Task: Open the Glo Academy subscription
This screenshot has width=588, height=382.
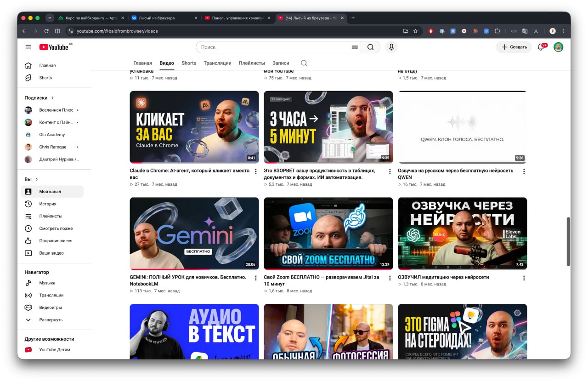Action: [52, 135]
